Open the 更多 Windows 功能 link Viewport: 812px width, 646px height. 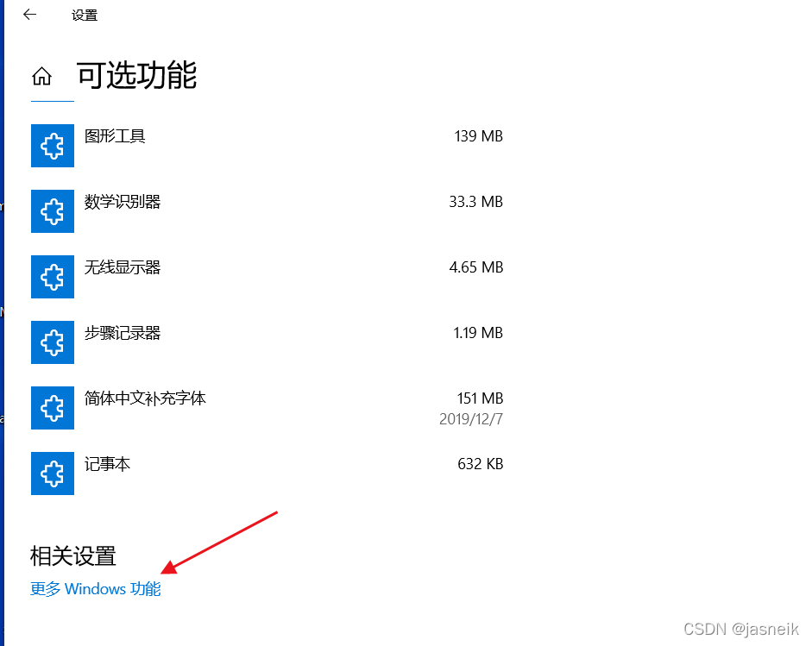(x=95, y=589)
